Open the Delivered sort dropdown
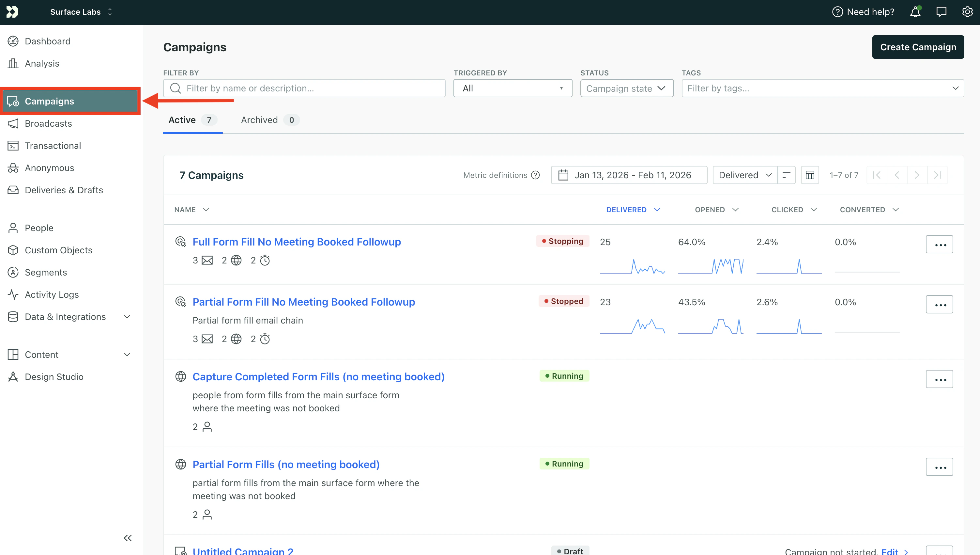Viewport: 980px width, 555px height. (x=744, y=175)
